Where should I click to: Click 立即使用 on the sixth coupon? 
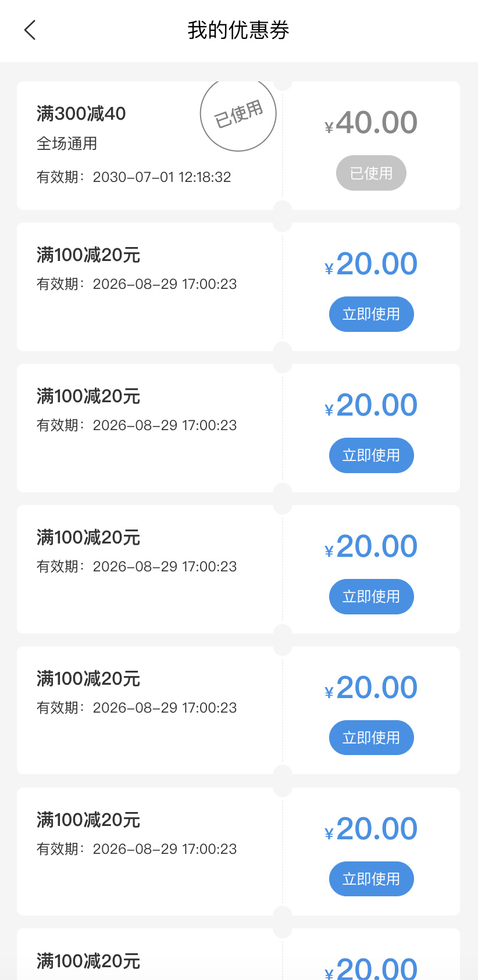(371, 879)
